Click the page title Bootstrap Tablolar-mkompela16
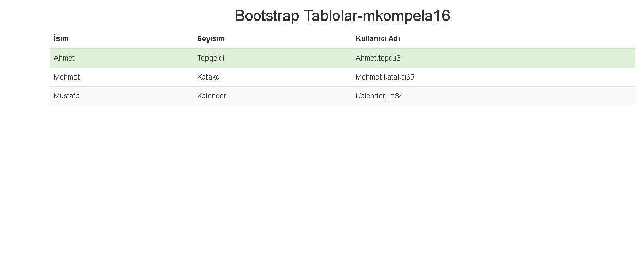The width and height of the screenshot is (644, 277). click(343, 16)
